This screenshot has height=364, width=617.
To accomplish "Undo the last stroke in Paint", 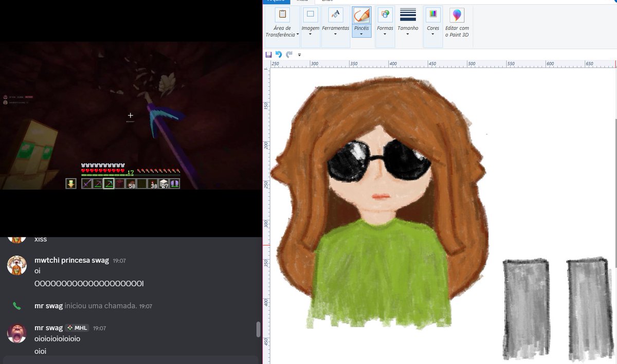I will pyautogui.click(x=279, y=54).
